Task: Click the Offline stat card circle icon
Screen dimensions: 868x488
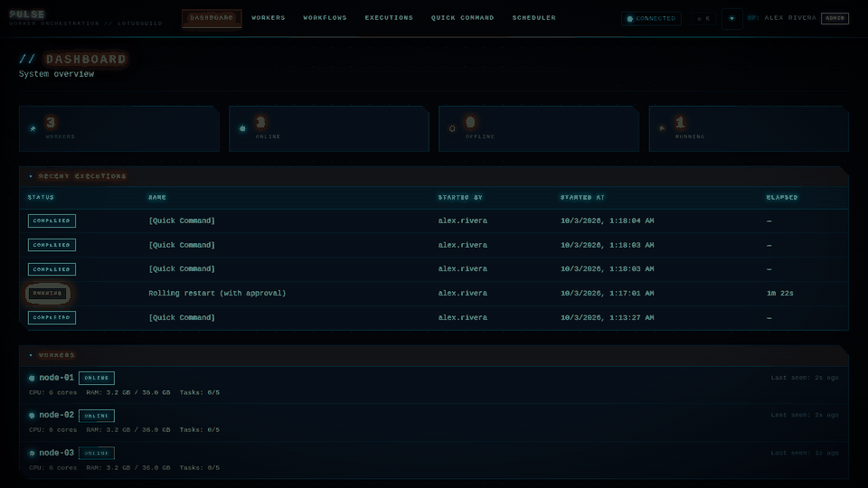Action: [452, 128]
